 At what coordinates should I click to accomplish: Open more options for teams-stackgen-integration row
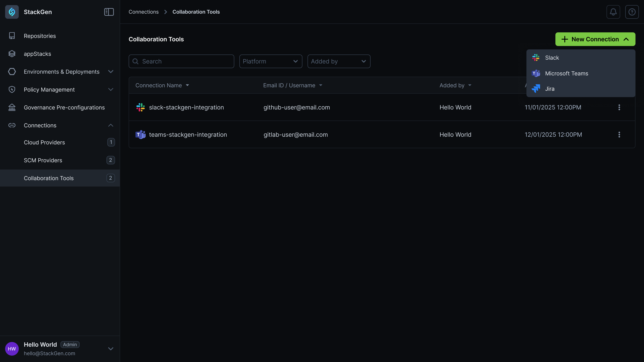(619, 135)
